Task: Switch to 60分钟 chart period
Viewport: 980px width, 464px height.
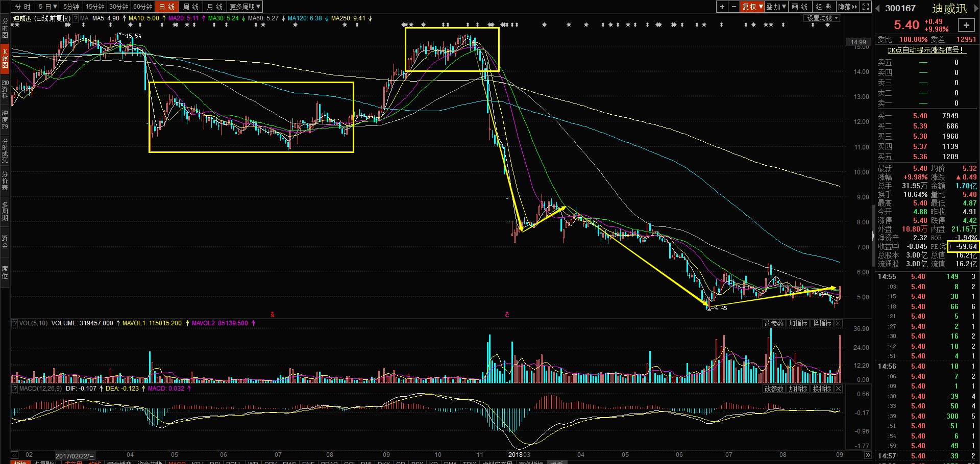Action: 143,7
